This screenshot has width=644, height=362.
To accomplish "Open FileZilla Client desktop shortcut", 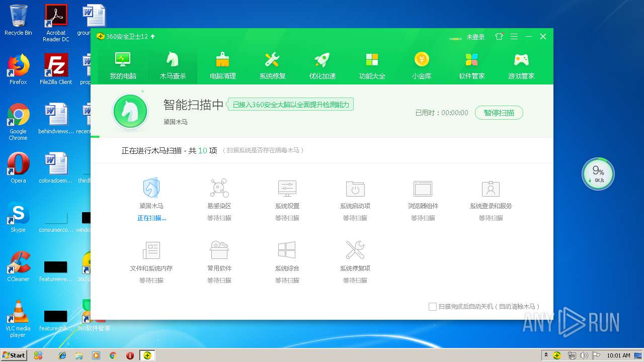I will (x=56, y=69).
